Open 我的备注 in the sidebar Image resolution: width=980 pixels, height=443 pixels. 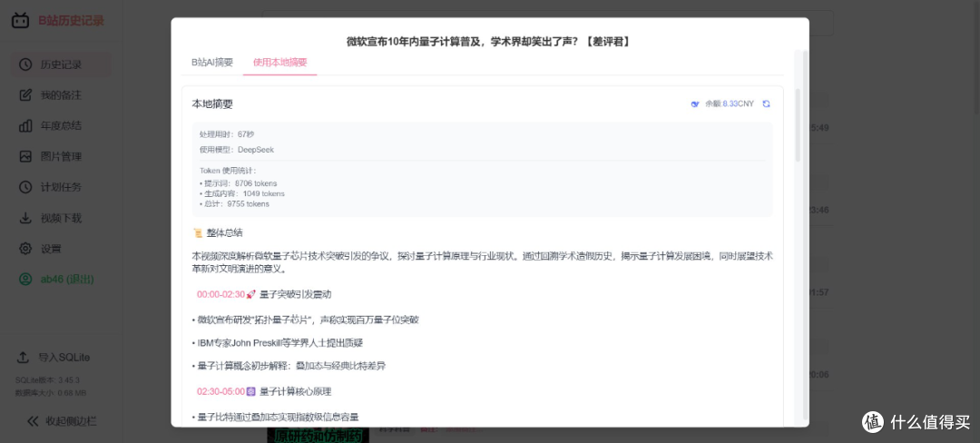[61, 95]
